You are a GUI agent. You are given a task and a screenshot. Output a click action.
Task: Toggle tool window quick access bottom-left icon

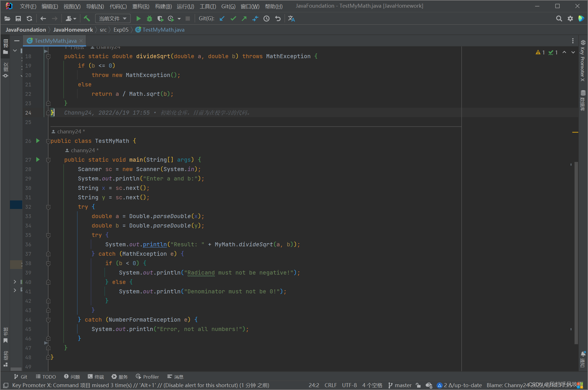[x=6, y=385]
